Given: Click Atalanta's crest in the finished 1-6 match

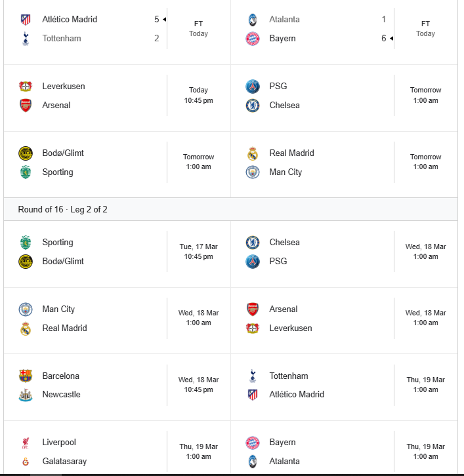Looking at the screenshot, I should (253, 20).
